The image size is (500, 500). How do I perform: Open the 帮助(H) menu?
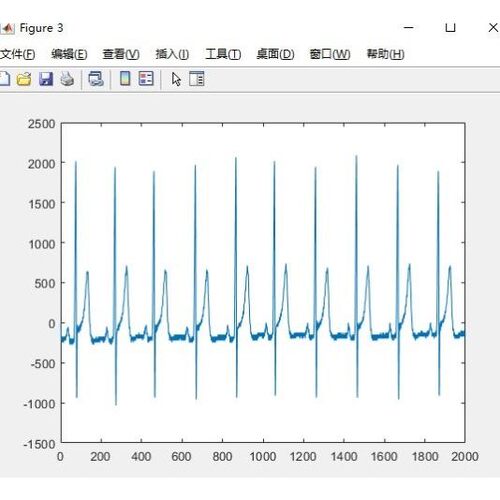(x=385, y=54)
